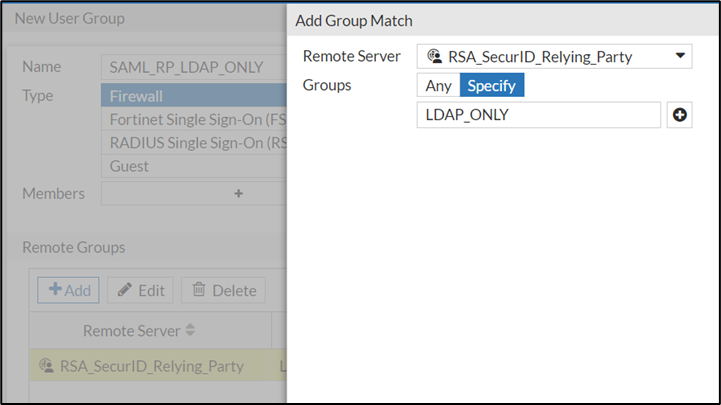This screenshot has height=405, width=721.
Task: Select Any for Groups matching
Action: pos(438,86)
